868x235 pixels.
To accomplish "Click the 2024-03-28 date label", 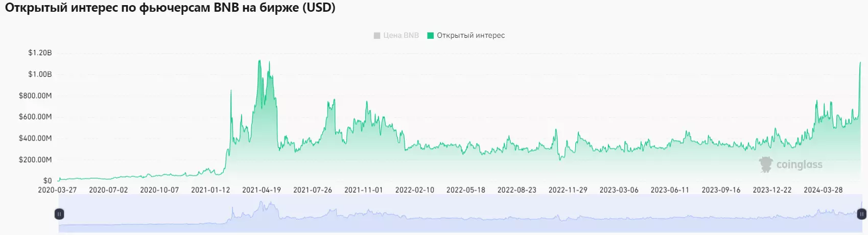I will click(823, 190).
